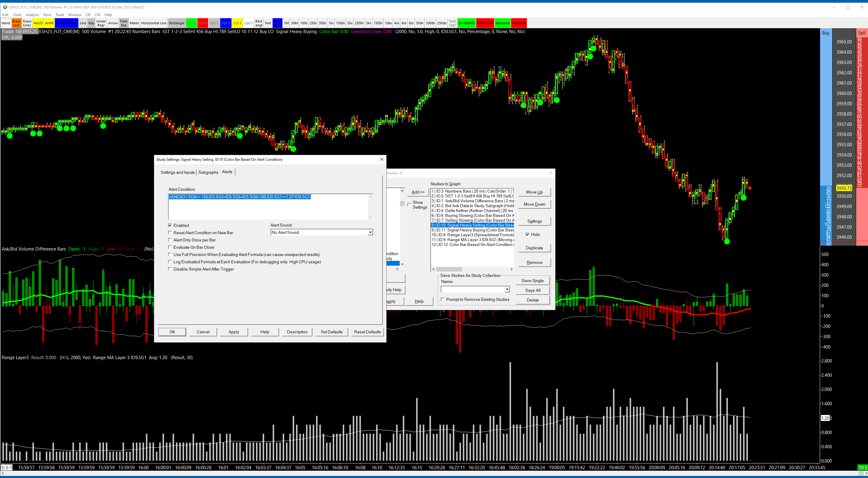Enable Alert Only Once per Bar
The height and width of the screenshot is (478, 868).
tap(170, 240)
